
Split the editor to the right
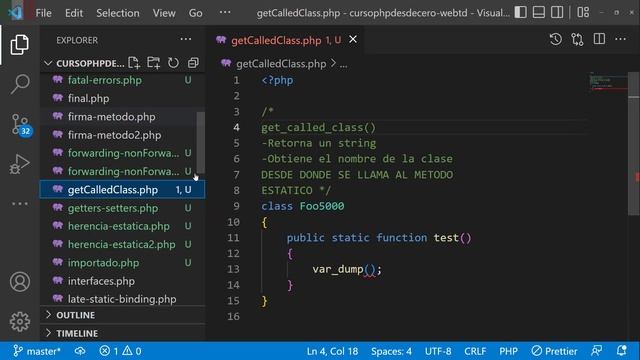[x=599, y=40]
